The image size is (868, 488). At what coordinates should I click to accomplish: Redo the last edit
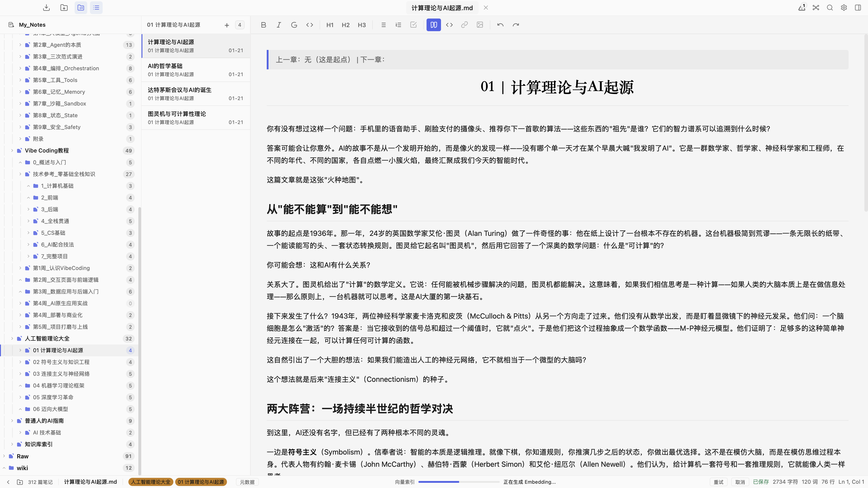pos(516,25)
